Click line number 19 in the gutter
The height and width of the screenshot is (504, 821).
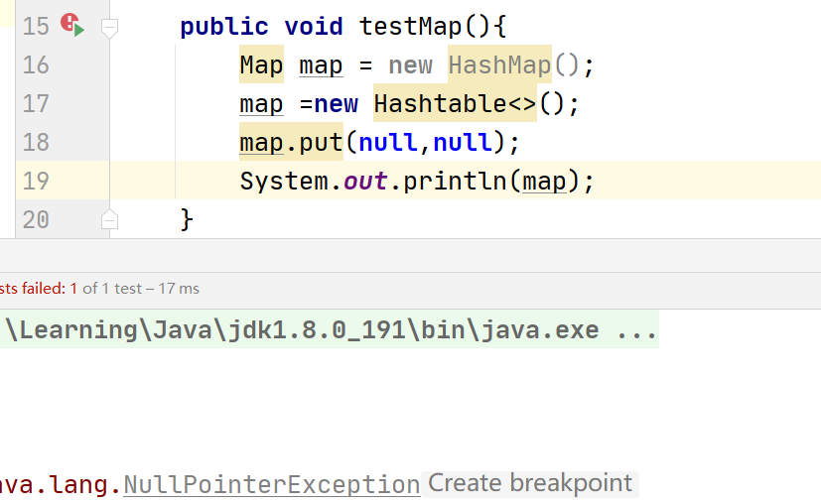tap(36, 182)
